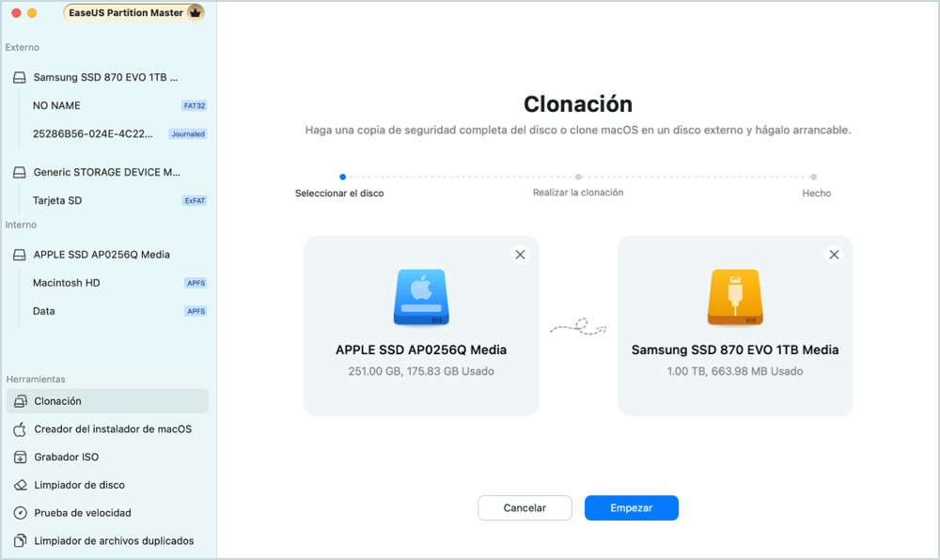This screenshot has width=940, height=560.
Task: Open the Clonación tool
Action: (x=107, y=401)
